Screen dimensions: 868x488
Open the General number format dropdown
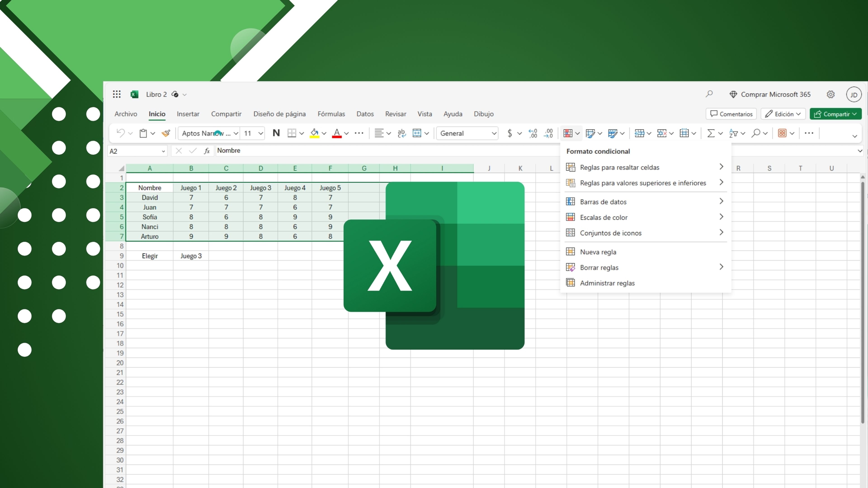point(467,133)
